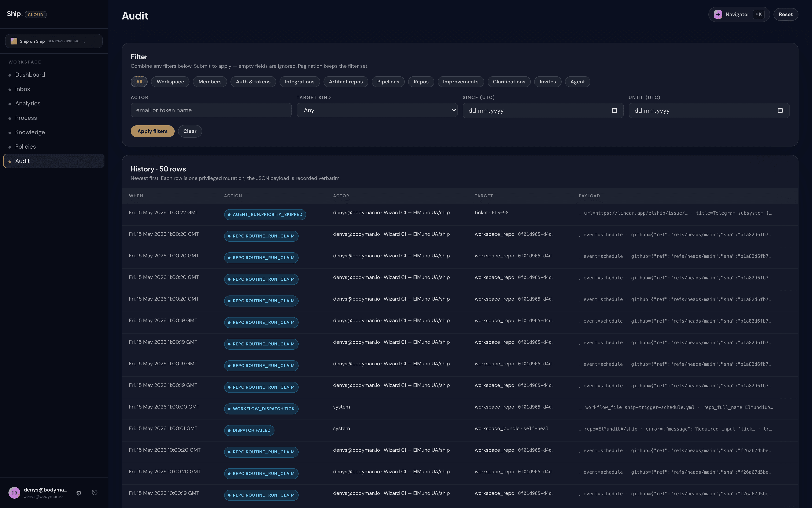The width and height of the screenshot is (812, 508).
Task: Select the Agent filter chip
Action: tap(577, 82)
